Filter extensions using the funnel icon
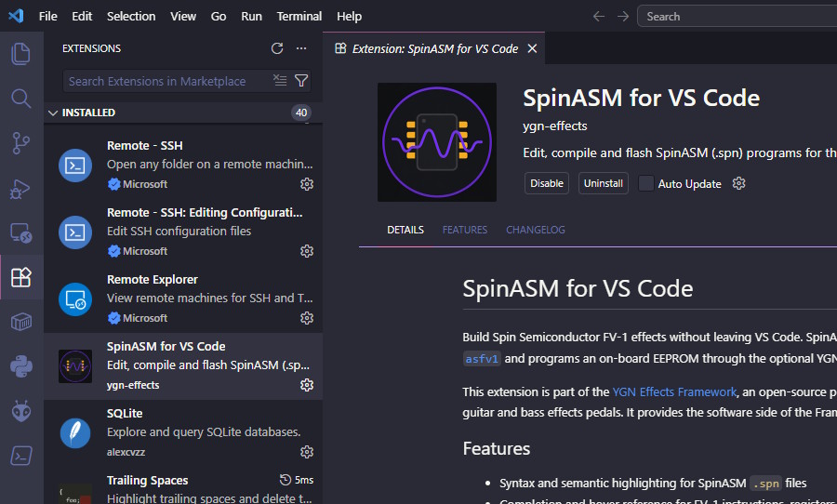This screenshot has width=837, height=504. [301, 81]
